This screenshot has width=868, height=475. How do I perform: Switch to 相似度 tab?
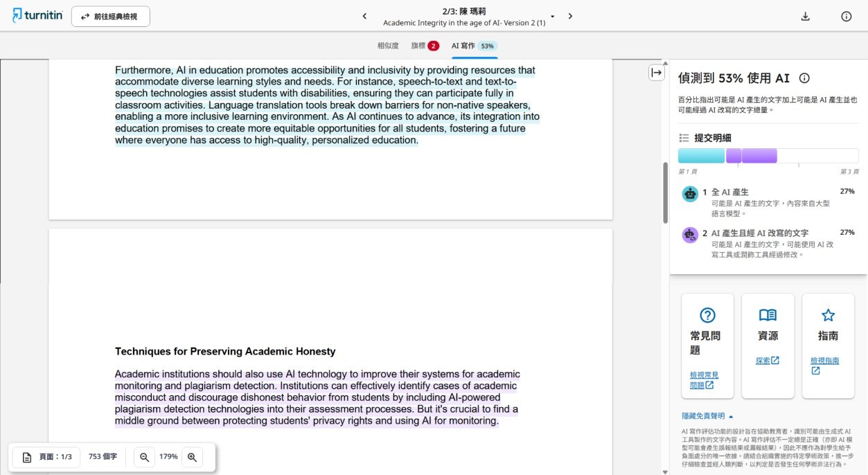tap(388, 46)
